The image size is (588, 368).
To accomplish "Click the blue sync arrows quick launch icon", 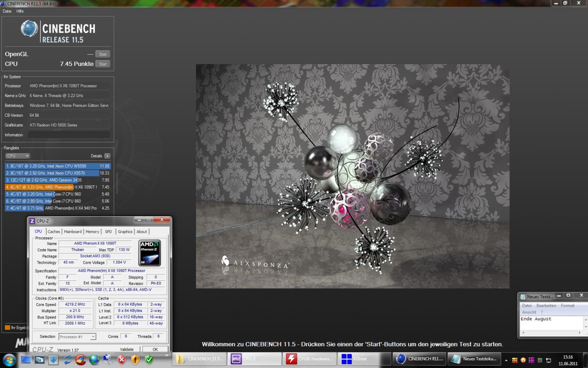I will pos(67,360).
